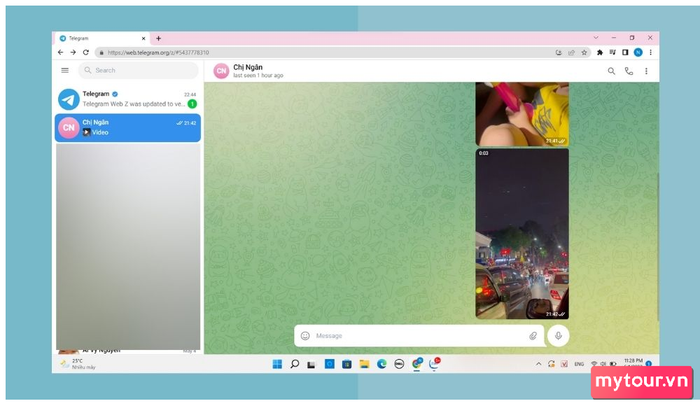
Task: Record a voice message with microphone
Action: click(558, 336)
